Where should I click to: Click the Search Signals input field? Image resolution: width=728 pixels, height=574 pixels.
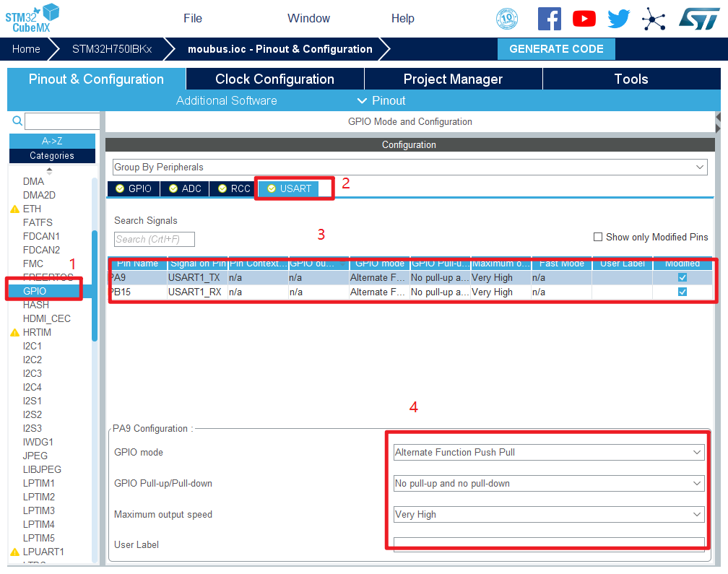(x=155, y=239)
